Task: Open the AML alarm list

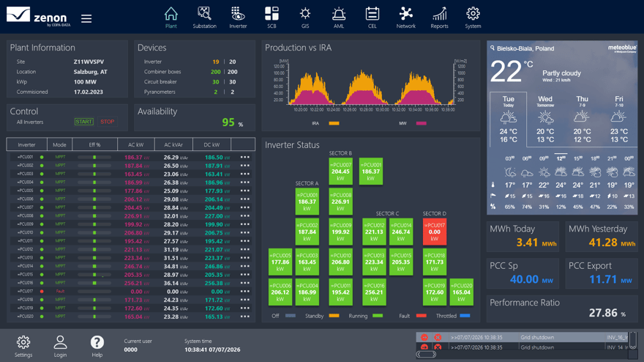Action: [339, 18]
